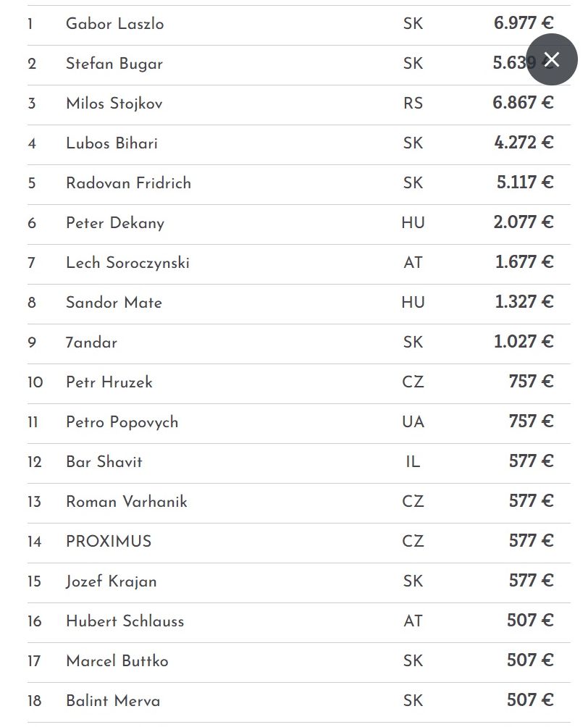Select Balint Merva at rank 18
588x727 pixels.
[113, 701]
